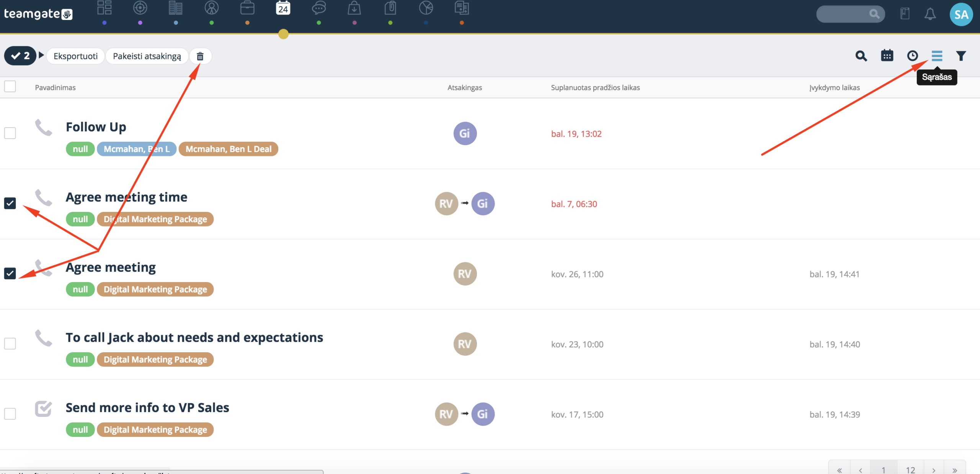Uncheck the Agree meeting row checkbox
This screenshot has height=474, width=980.
click(x=10, y=274)
